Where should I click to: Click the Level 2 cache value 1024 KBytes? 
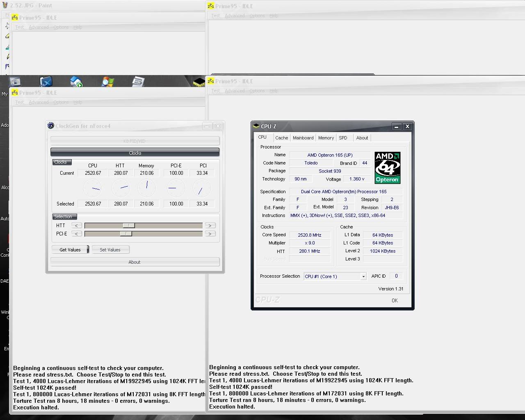point(383,251)
